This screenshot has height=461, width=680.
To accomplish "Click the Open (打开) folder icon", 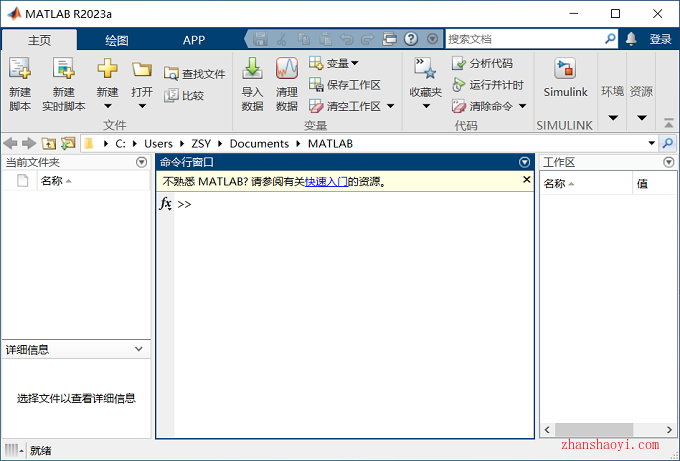I will coord(142,69).
